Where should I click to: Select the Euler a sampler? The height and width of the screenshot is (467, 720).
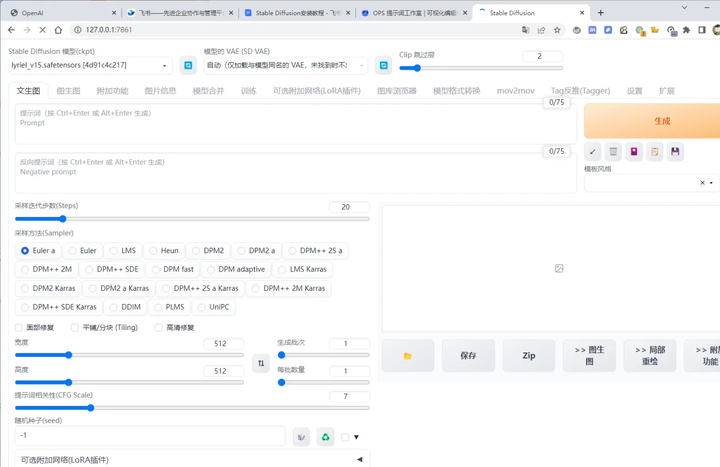38,250
